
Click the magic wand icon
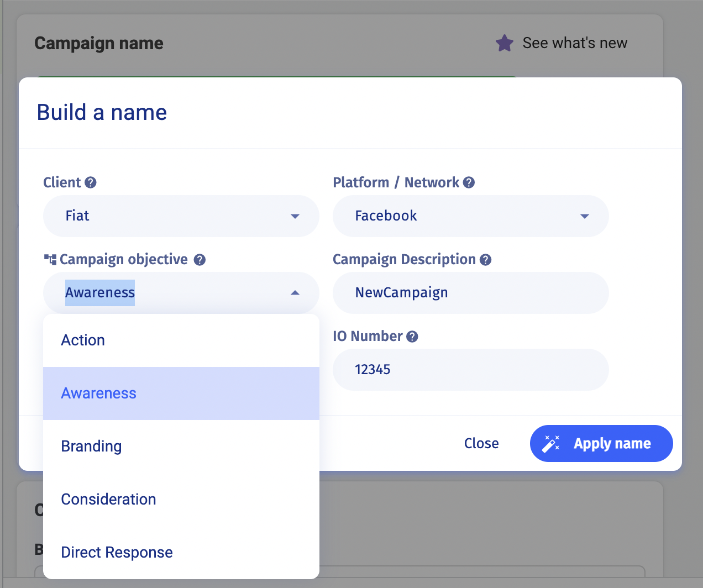(x=551, y=443)
